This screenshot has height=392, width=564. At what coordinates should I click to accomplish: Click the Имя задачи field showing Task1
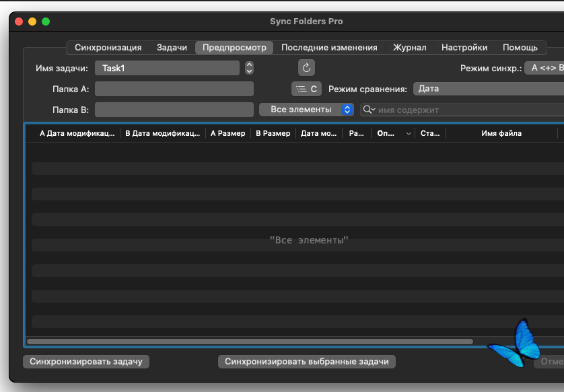pyautogui.click(x=167, y=68)
